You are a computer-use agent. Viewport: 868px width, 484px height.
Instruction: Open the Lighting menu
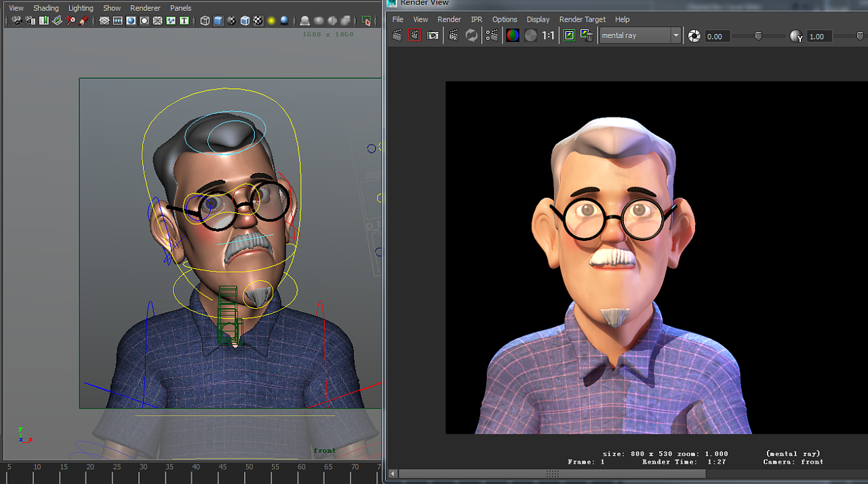81,8
